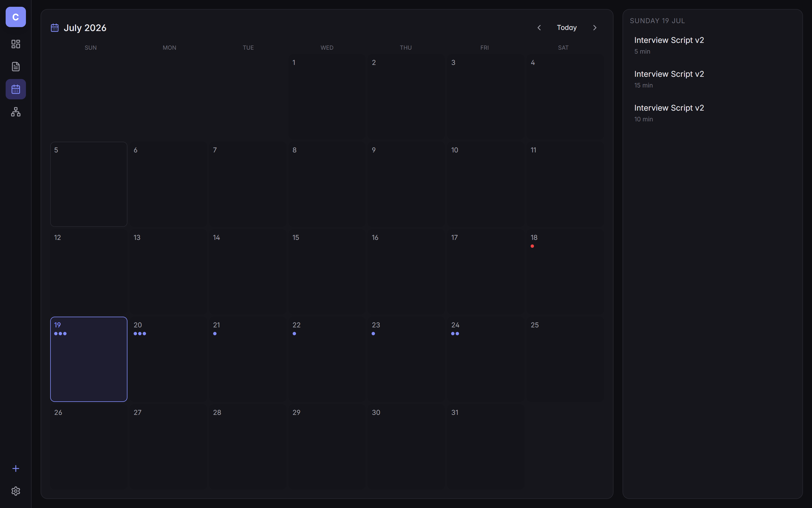The image size is (812, 508).
Task: Open the dashboard grid icon in sidebar
Action: coord(16,44)
